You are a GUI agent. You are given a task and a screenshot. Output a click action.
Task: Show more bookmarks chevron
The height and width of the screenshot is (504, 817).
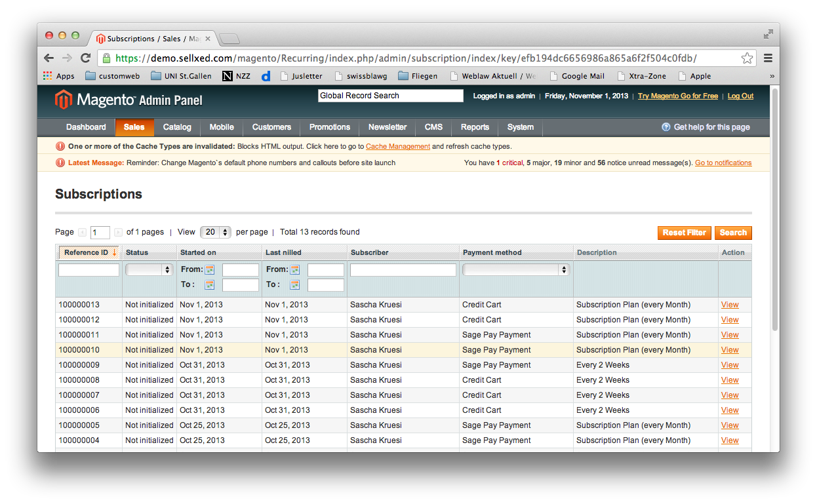772,76
